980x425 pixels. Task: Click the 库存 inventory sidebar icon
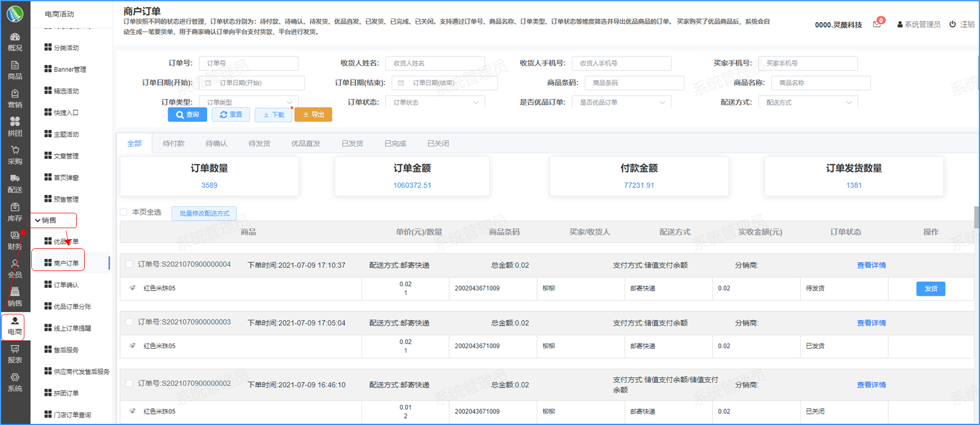[15, 208]
